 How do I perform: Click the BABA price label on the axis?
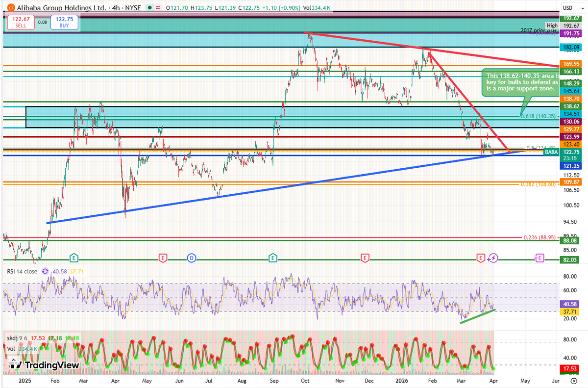click(x=551, y=153)
